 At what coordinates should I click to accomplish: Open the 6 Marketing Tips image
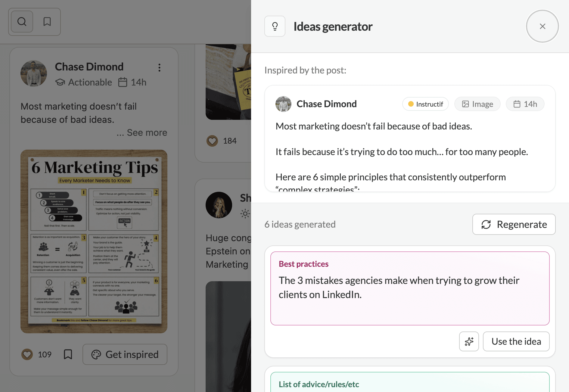[94, 241]
